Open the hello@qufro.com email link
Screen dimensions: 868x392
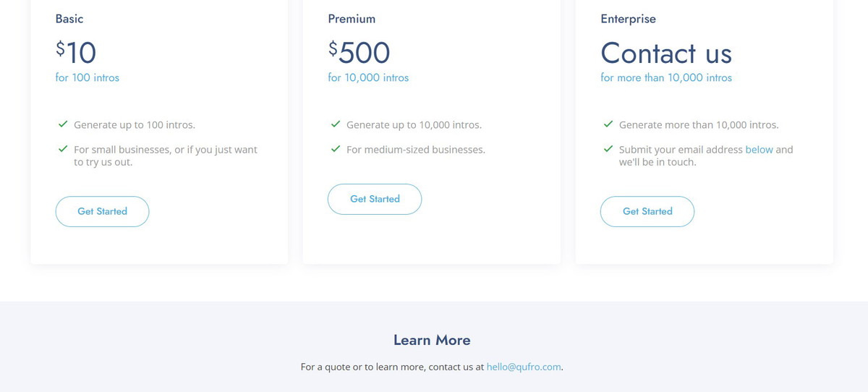[x=524, y=367]
